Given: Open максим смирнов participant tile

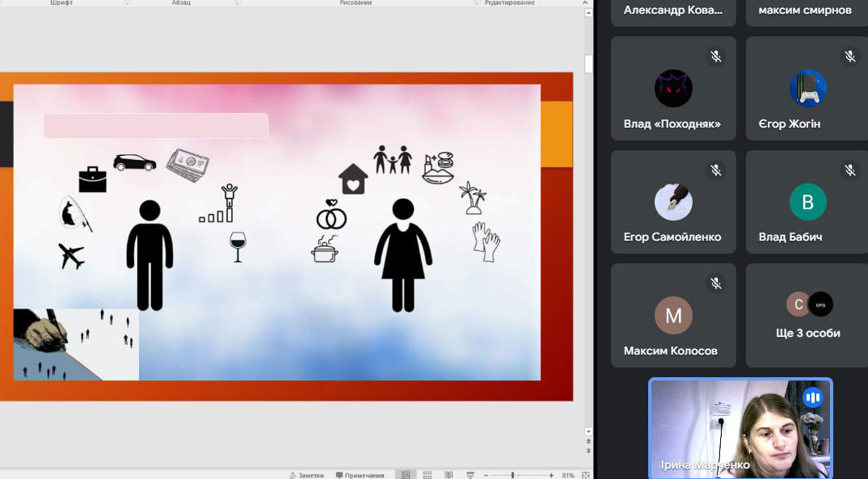Looking at the screenshot, I should (807, 13).
